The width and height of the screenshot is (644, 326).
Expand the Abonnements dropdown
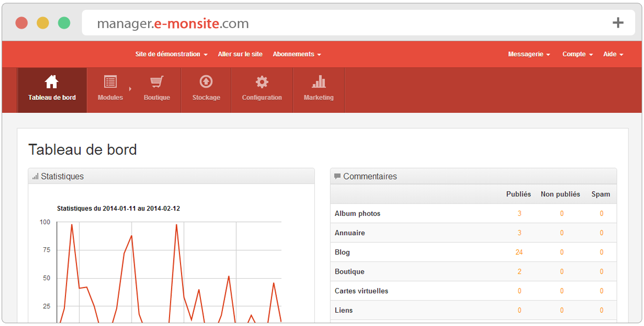(297, 55)
